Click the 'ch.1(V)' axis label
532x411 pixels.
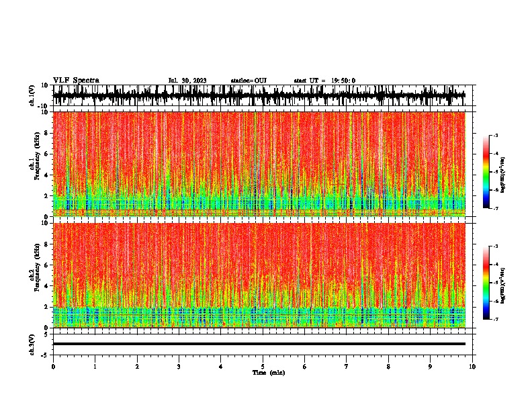[32, 95]
